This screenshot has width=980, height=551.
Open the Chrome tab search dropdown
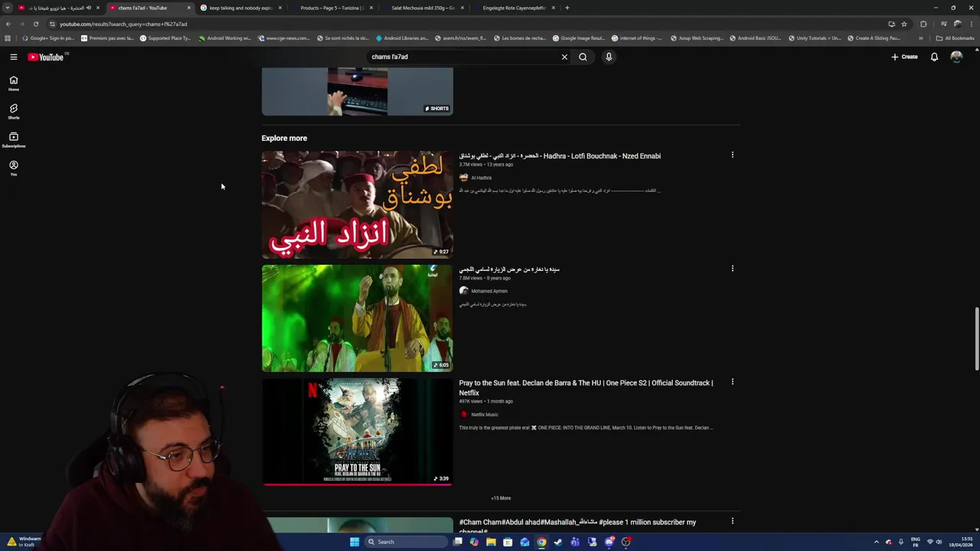(x=8, y=8)
